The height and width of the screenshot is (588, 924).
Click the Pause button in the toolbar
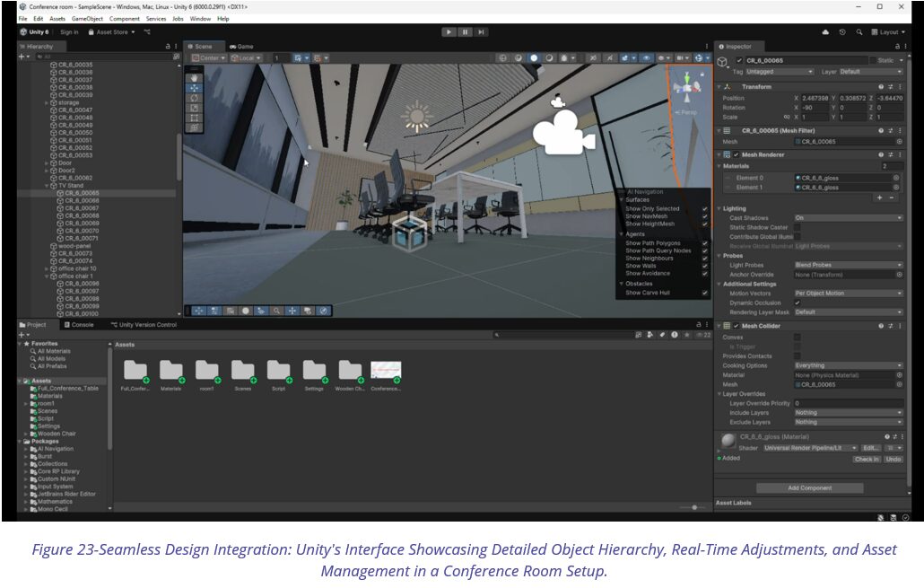tap(465, 32)
